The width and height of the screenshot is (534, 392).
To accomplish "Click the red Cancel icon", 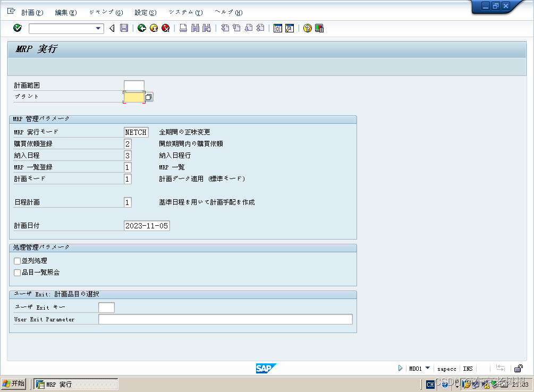I will coord(165,28).
